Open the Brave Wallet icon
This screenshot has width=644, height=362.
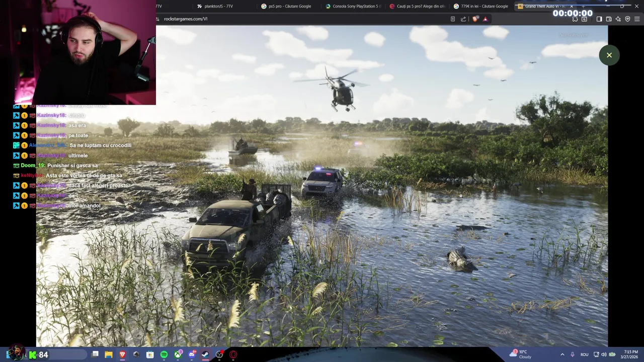click(609, 19)
